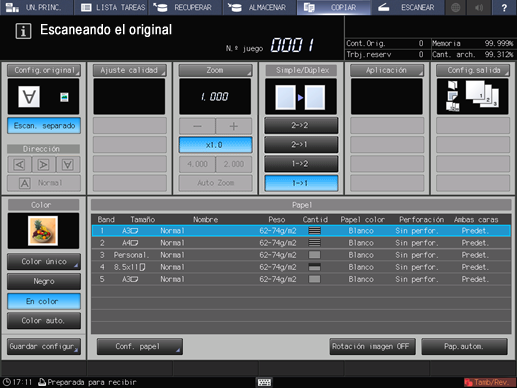
Task: Select the COPIAR tab
Action: tap(334, 7)
